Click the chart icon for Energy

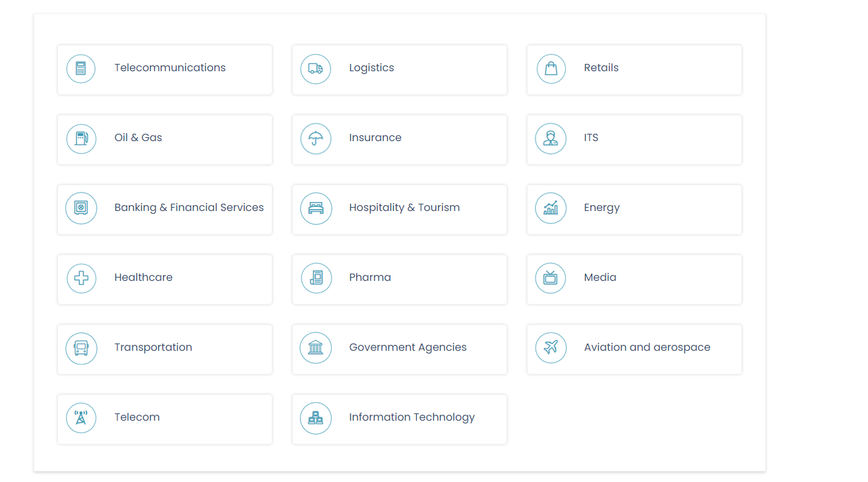tap(551, 208)
